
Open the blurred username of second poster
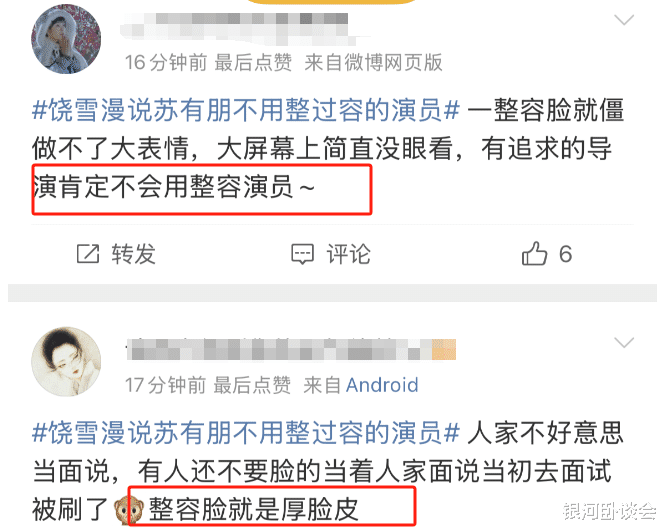(x=279, y=349)
